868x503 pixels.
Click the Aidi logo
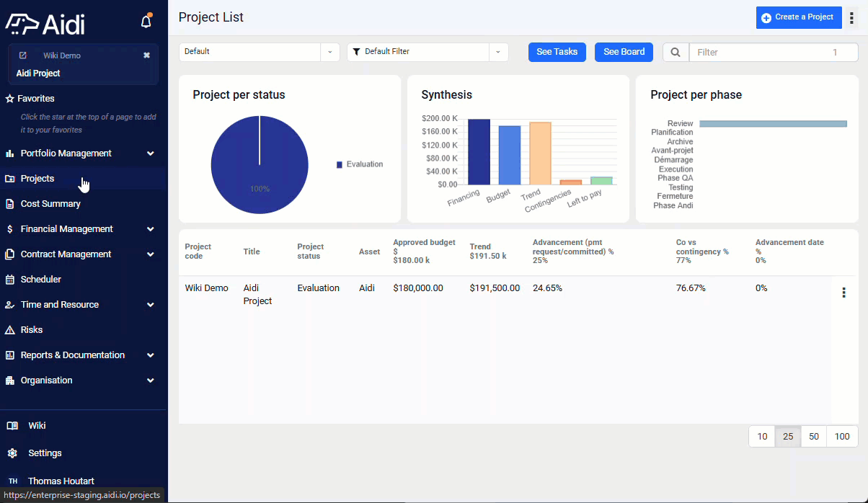coord(45,24)
